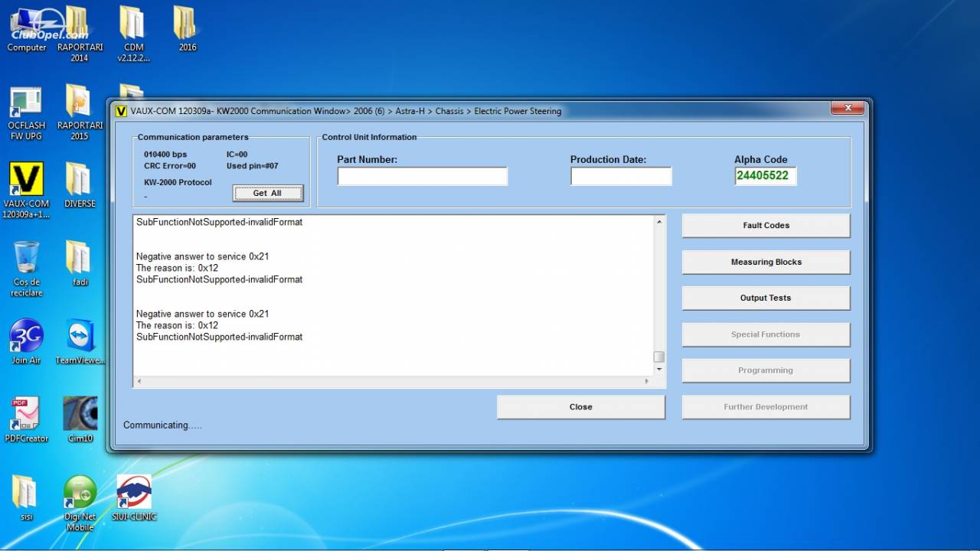This screenshot has height=551, width=980.
Task: Click the Close button in the dialog
Action: (581, 407)
